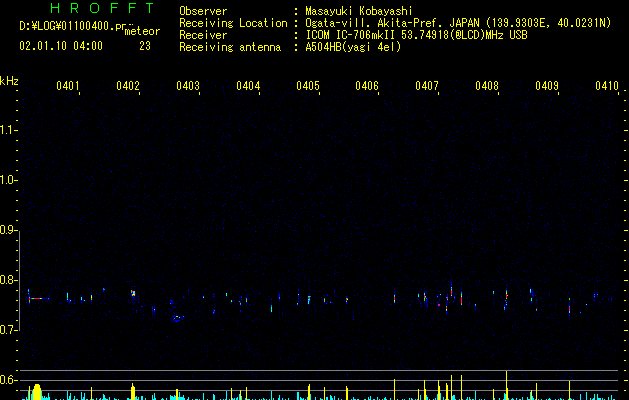This screenshot has width=629, height=400.
Task: Click the 0.9 kHz axis label
Action: [9, 230]
